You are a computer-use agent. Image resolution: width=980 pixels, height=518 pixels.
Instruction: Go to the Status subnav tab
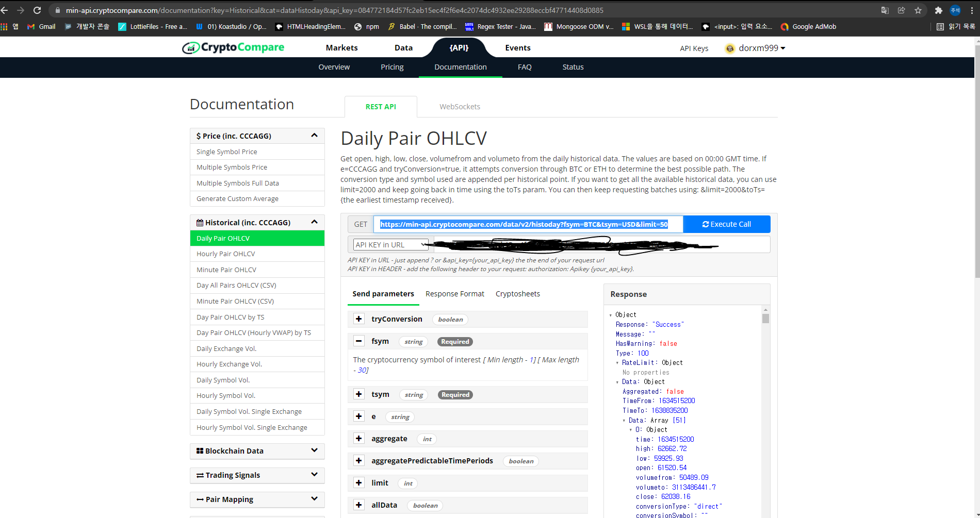click(x=573, y=67)
